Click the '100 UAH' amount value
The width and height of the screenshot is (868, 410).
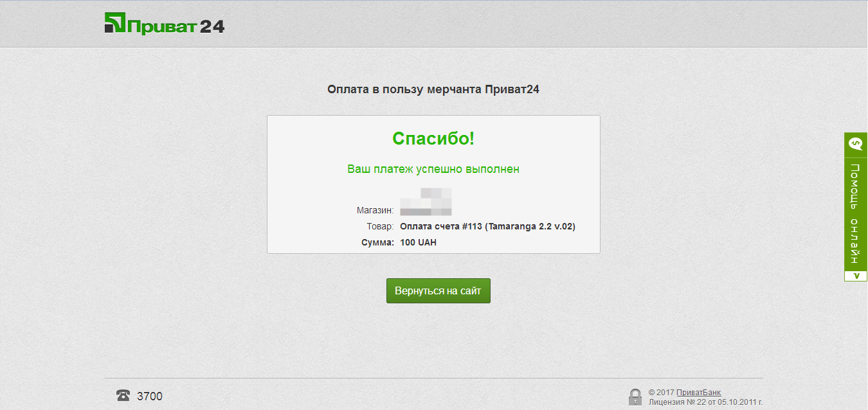coord(418,243)
